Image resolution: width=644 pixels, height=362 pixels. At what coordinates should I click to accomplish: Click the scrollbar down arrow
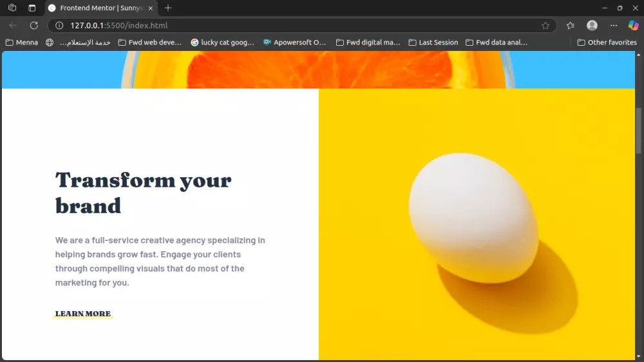click(x=638, y=357)
